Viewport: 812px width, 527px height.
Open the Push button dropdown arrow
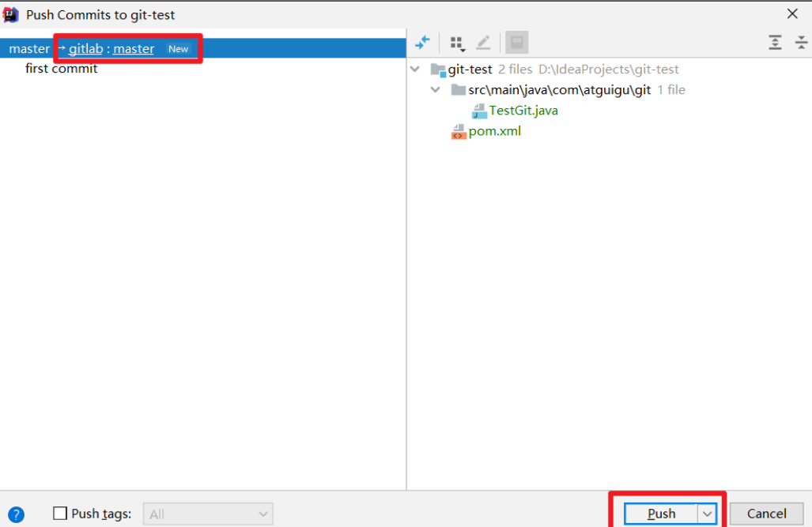pyautogui.click(x=706, y=514)
